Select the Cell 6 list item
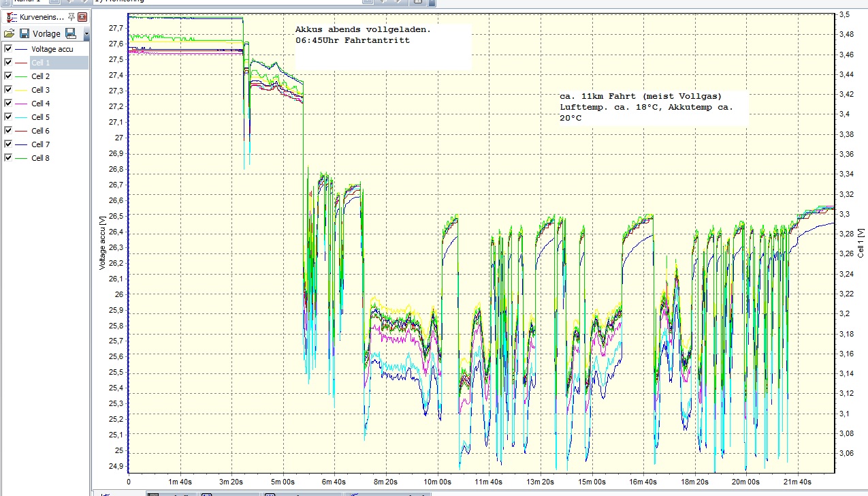 point(41,131)
